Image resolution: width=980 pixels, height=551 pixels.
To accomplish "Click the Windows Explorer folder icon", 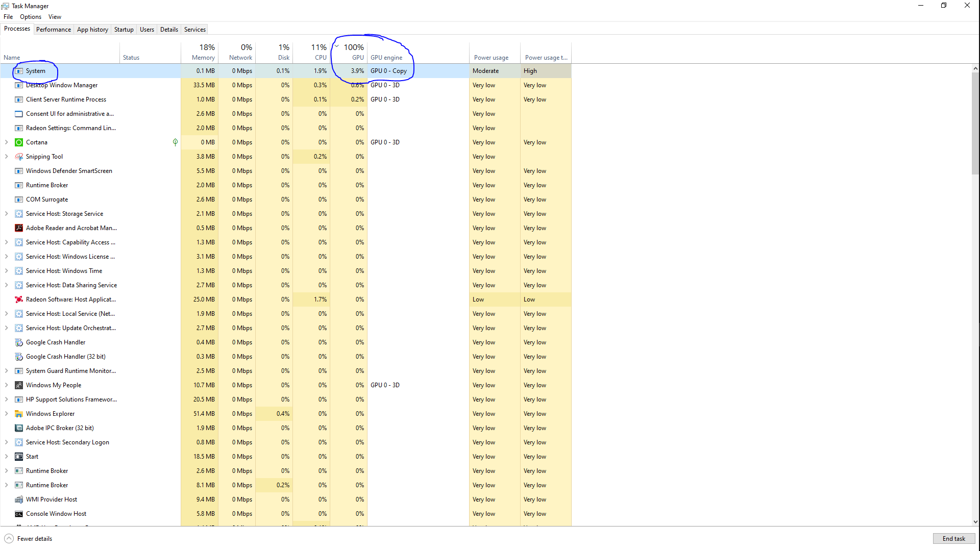I will pos(19,414).
